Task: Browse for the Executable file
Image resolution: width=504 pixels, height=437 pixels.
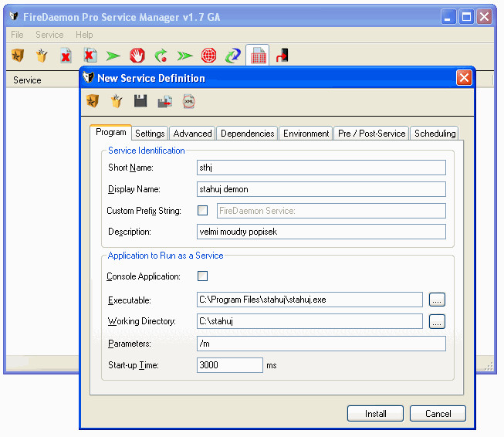Action: [437, 300]
